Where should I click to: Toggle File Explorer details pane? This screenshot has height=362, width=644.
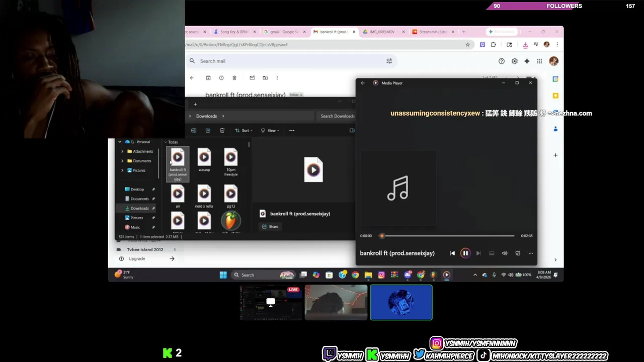tap(352, 131)
